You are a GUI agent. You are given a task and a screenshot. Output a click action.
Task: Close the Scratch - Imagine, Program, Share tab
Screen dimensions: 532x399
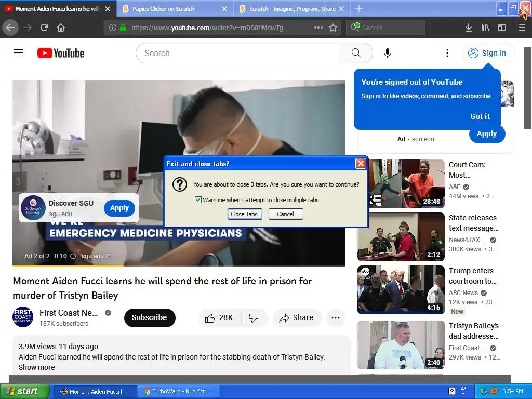341,9
